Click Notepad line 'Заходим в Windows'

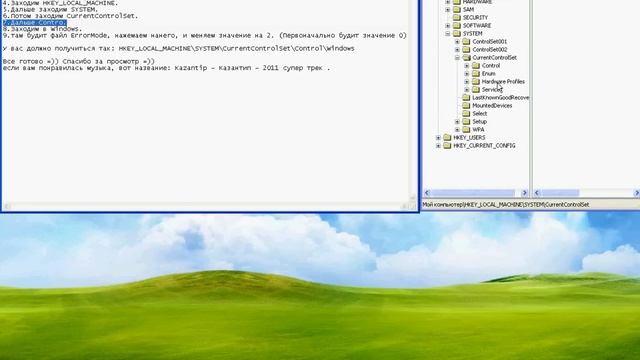pos(42,29)
